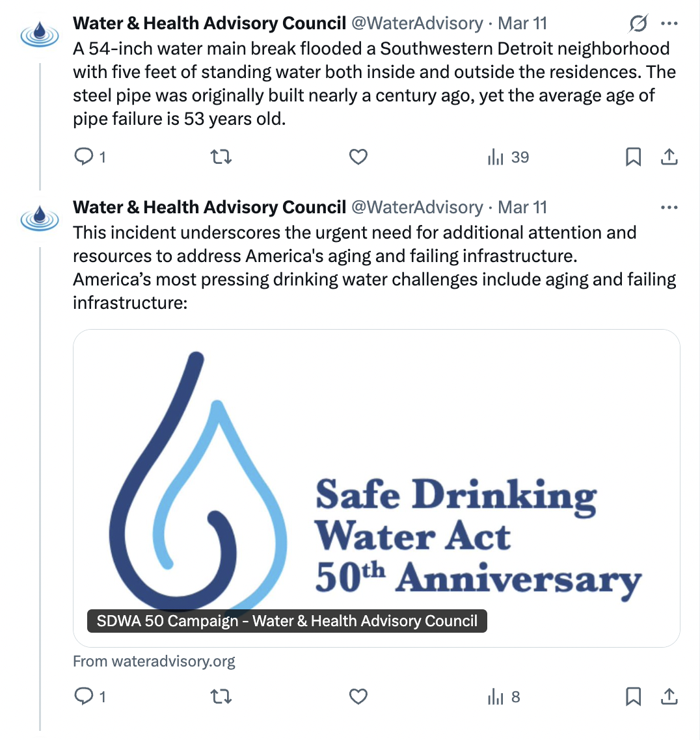Image resolution: width=700 pixels, height=740 pixels.
Task: Like the second tweet with SDWA card
Action: click(x=358, y=696)
